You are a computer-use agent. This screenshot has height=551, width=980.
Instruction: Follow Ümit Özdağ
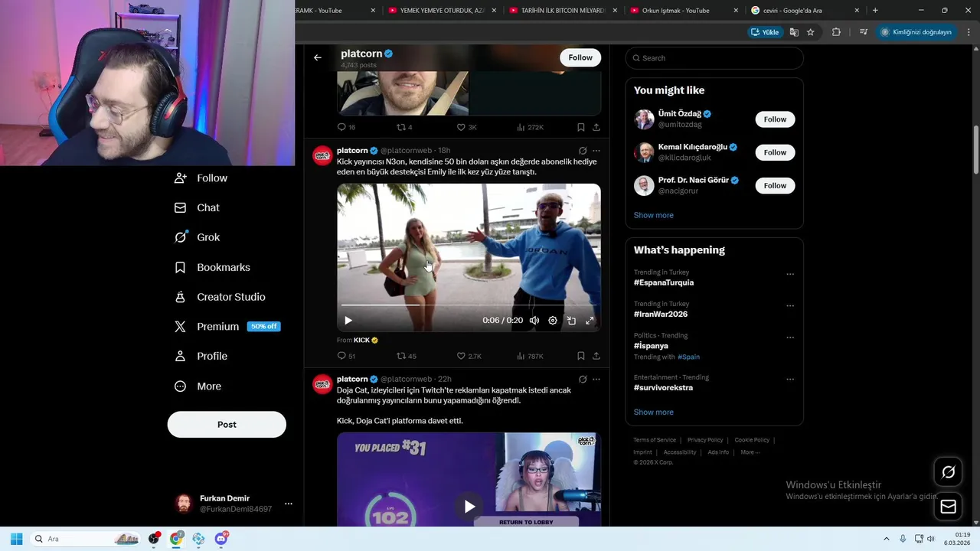(775, 119)
